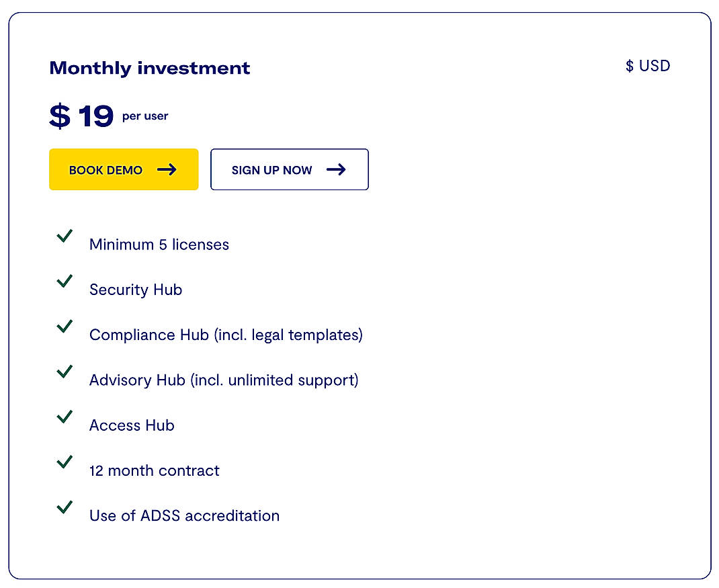Viewport: 719px width, 588px height.
Task: Click the checkmark beside Advisory Hub
Action: pos(65,372)
